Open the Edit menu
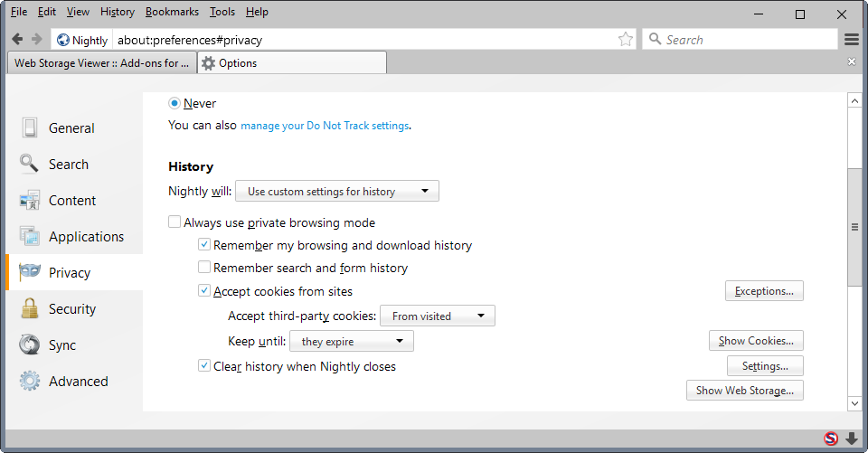This screenshot has height=453, width=868. pos(46,12)
